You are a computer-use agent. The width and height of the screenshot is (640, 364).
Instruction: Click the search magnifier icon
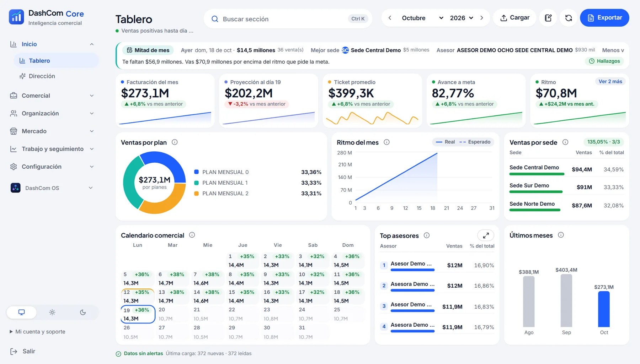pyautogui.click(x=215, y=19)
